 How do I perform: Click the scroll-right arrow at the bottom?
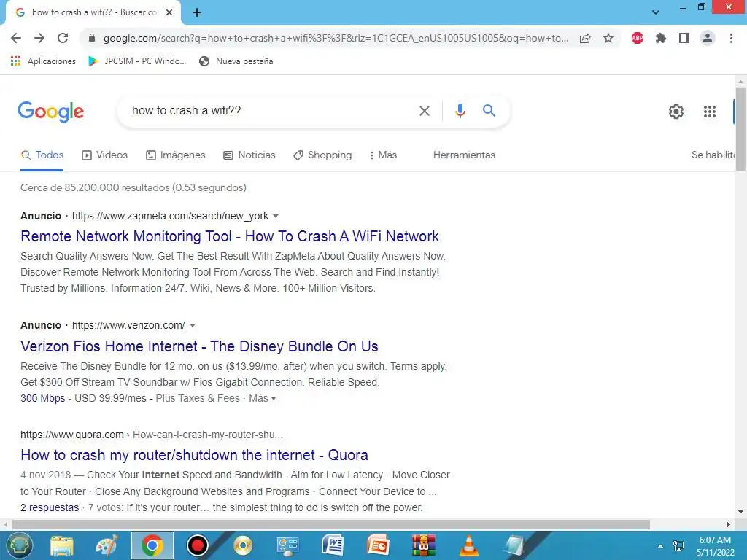coord(729,525)
